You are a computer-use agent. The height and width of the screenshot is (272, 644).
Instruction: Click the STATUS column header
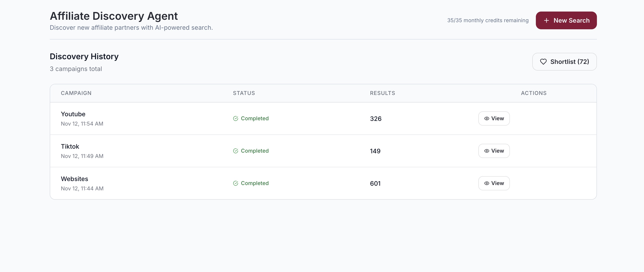(x=244, y=93)
